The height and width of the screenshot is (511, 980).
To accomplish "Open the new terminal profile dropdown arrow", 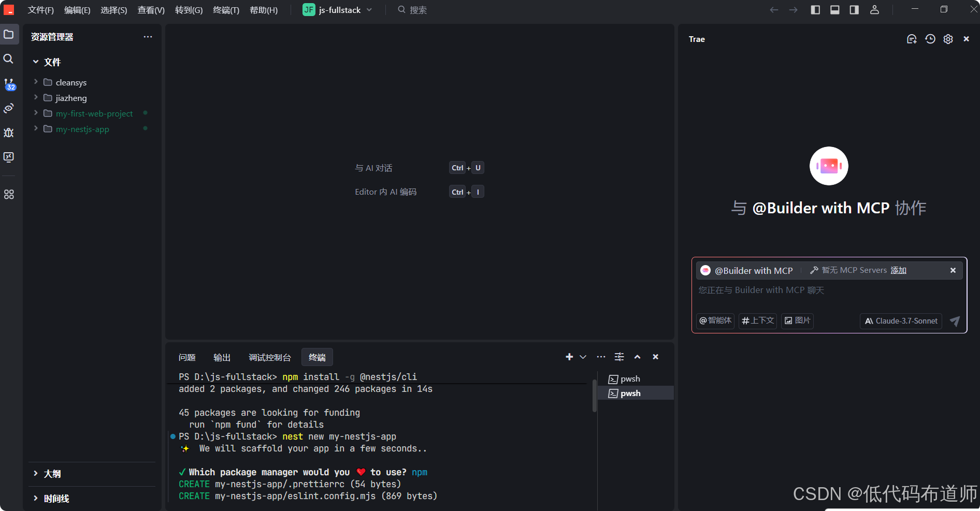I will [583, 357].
